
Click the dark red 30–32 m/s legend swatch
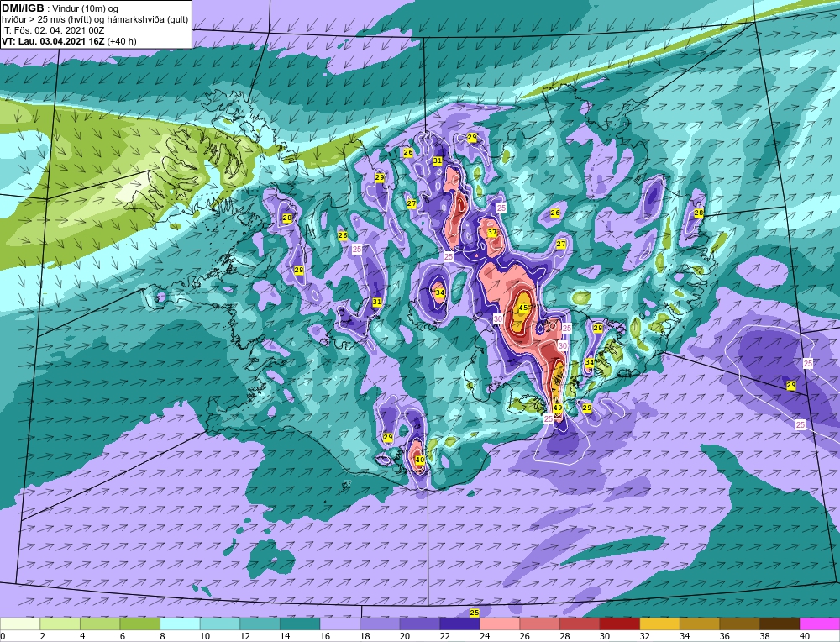point(620,624)
